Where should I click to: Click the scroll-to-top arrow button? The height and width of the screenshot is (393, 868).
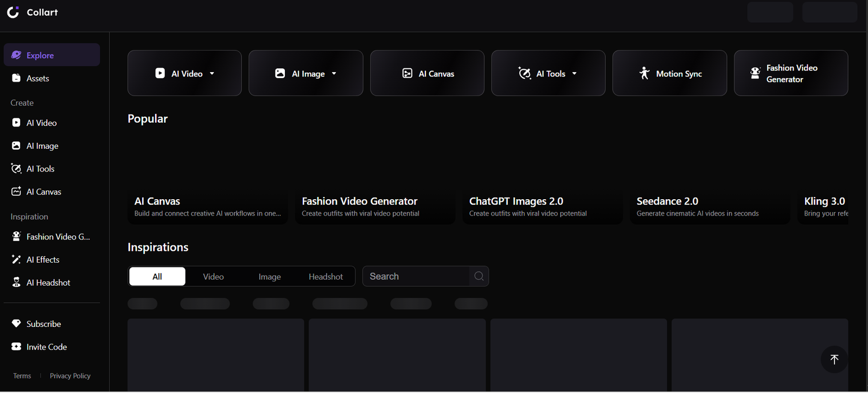click(834, 359)
